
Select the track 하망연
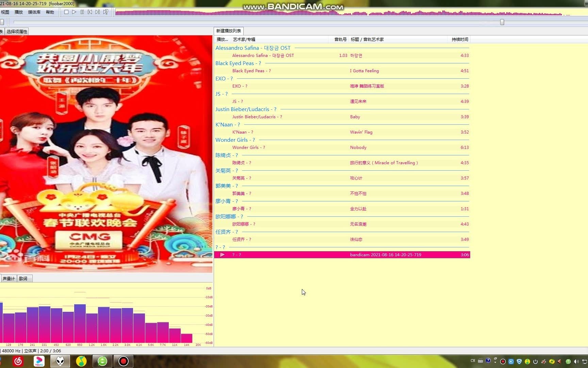[342, 56]
